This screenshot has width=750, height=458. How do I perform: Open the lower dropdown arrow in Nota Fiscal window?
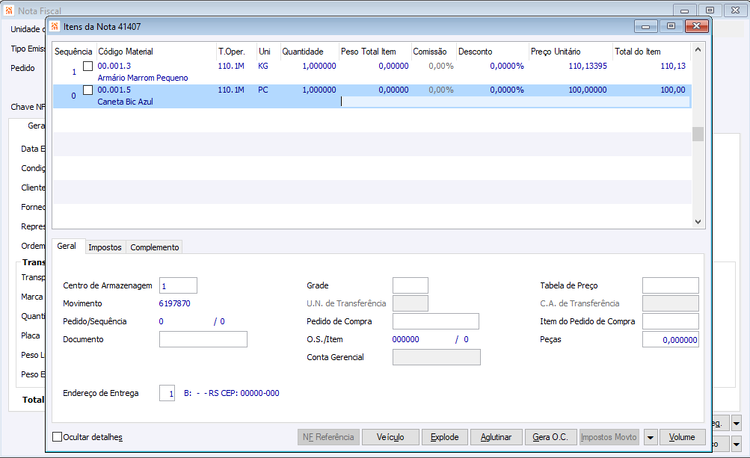[x=737, y=444]
